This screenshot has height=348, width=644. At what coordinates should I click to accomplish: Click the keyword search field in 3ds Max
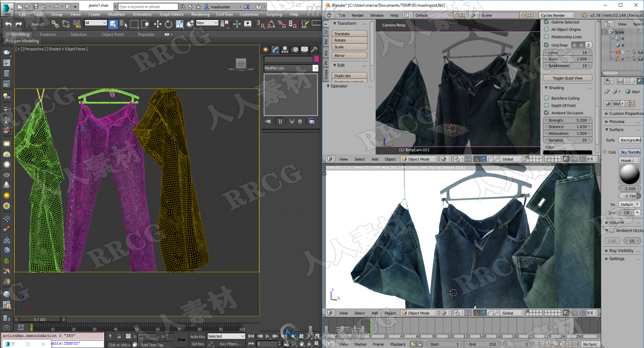tap(148, 7)
